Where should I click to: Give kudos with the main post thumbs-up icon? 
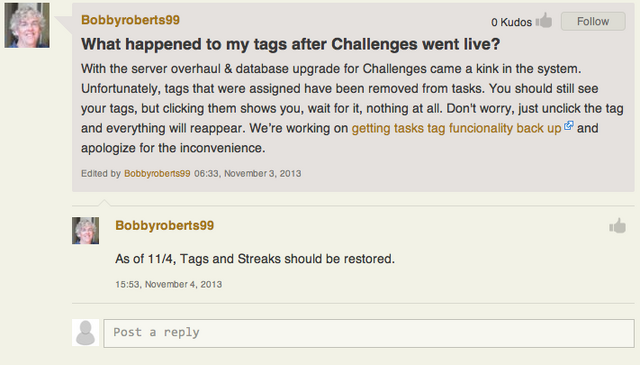(x=544, y=20)
